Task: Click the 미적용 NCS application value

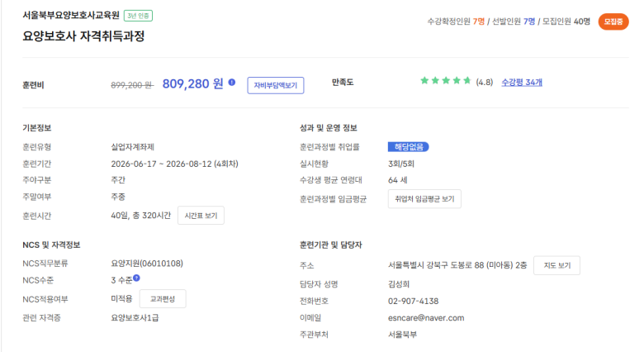Action: coord(121,299)
